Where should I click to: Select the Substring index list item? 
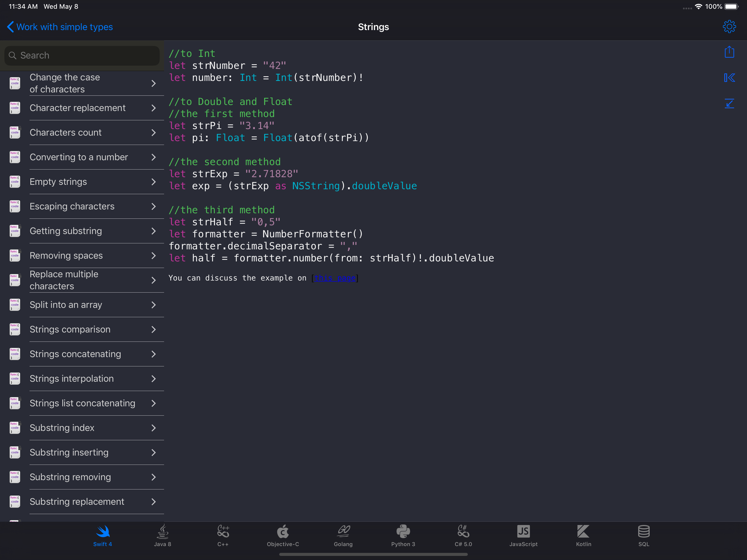click(62, 428)
